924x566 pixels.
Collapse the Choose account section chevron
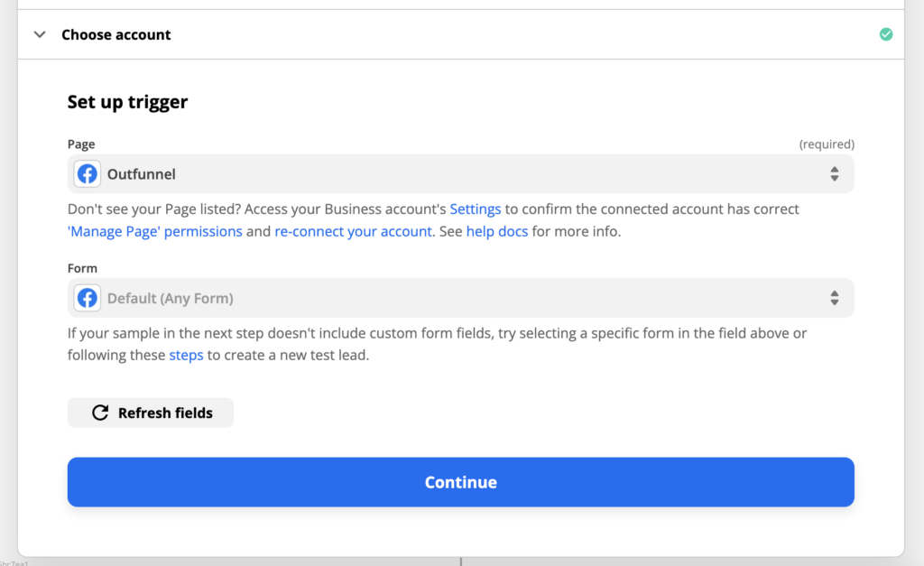pyautogui.click(x=40, y=34)
